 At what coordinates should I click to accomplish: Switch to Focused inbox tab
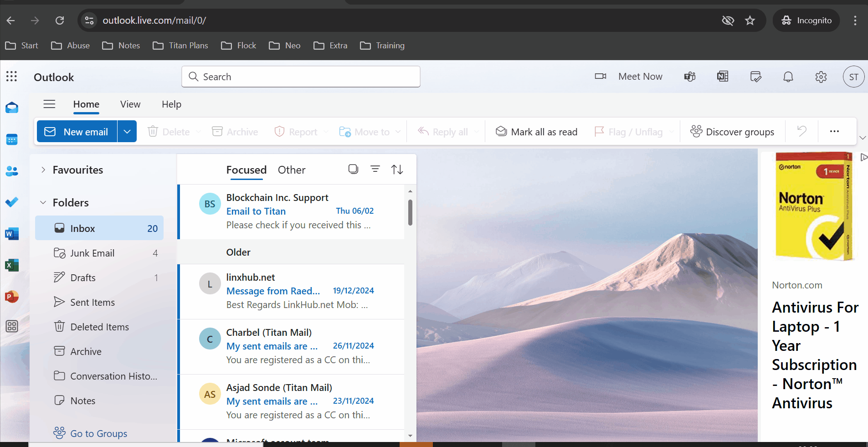pyautogui.click(x=247, y=170)
